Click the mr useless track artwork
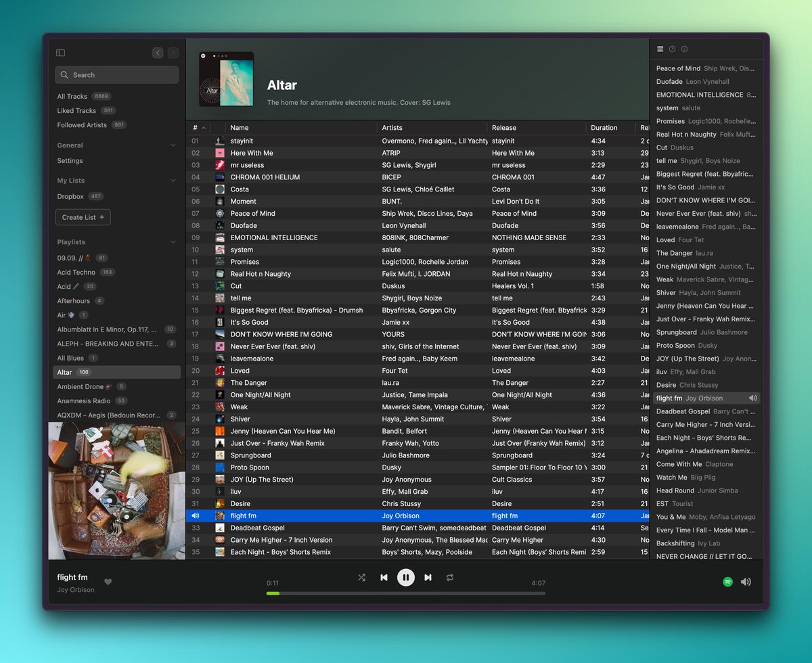 click(x=220, y=165)
